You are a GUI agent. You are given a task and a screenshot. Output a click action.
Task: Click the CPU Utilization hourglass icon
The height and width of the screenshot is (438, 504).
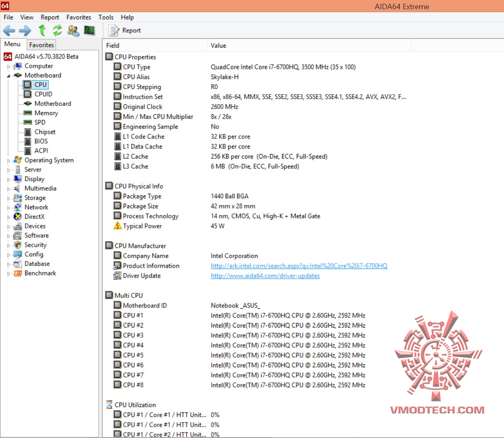109,405
